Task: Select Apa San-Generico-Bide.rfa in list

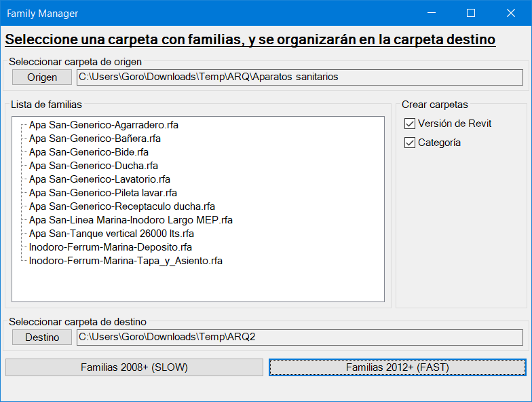Action: coord(88,152)
